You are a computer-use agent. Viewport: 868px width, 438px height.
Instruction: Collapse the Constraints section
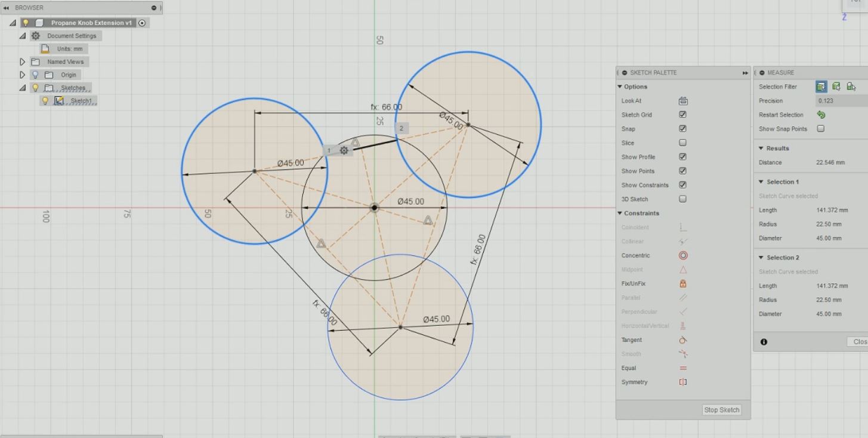619,214
